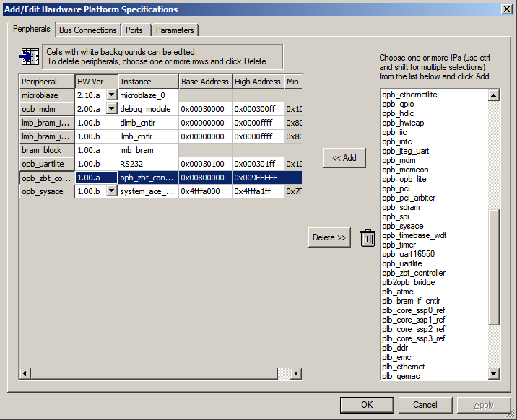Open the Ports tab
The image size is (517, 420).
coord(134,30)
